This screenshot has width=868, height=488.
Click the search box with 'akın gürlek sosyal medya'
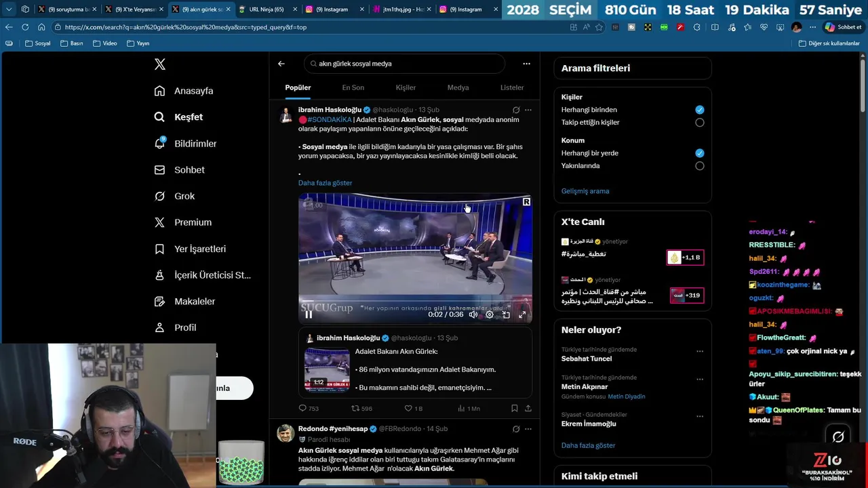(404, 64)
